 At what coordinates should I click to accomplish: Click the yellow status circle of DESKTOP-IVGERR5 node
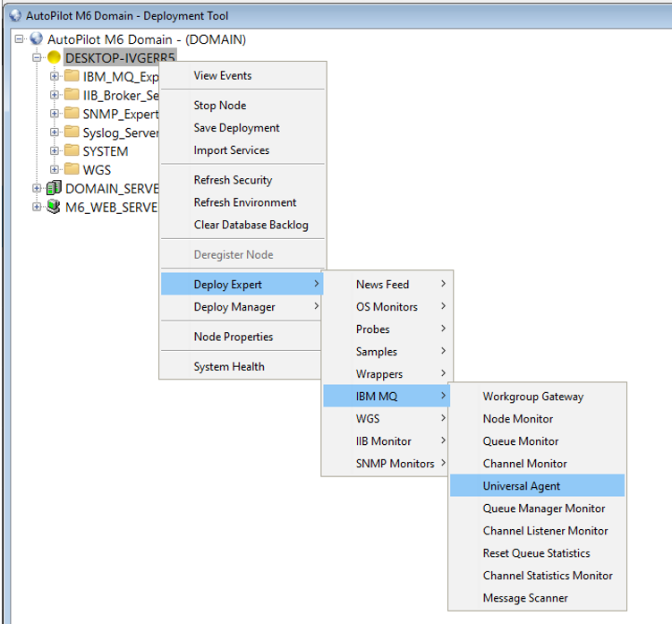pos(54,57)
